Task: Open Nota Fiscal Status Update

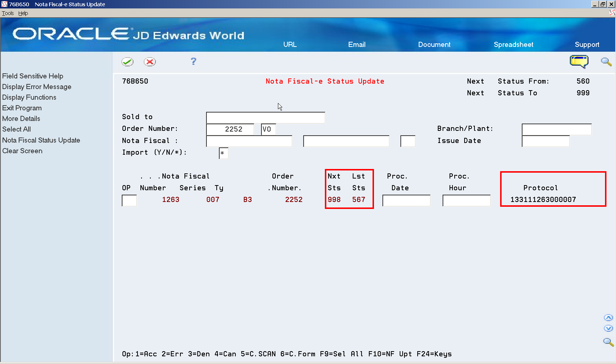Action: point(41,140)
